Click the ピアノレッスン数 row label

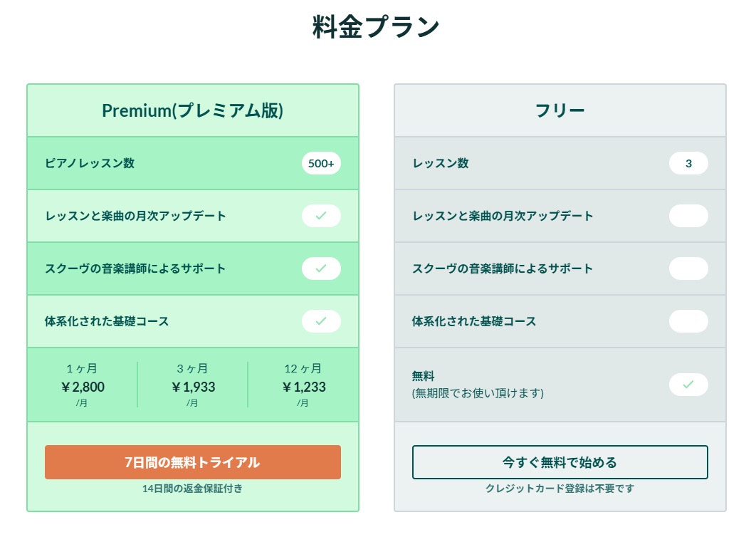point(90,163)
